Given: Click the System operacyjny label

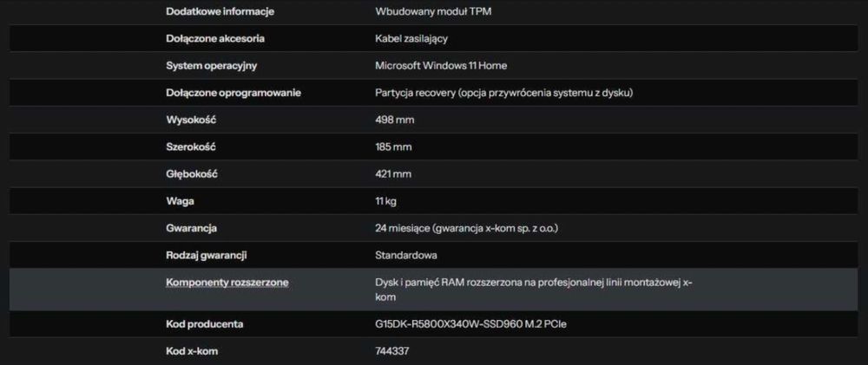Looking at the screenshot, I should [x=211, y=65].
